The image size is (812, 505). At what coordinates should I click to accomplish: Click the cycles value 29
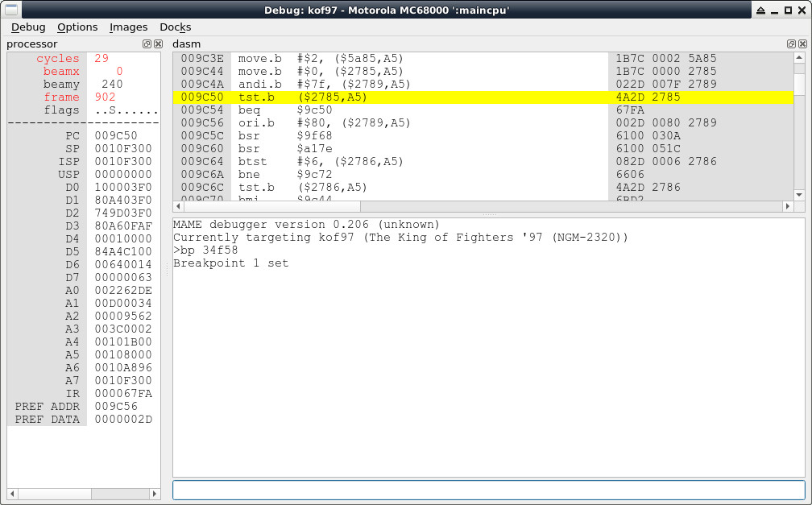(101, 59)
